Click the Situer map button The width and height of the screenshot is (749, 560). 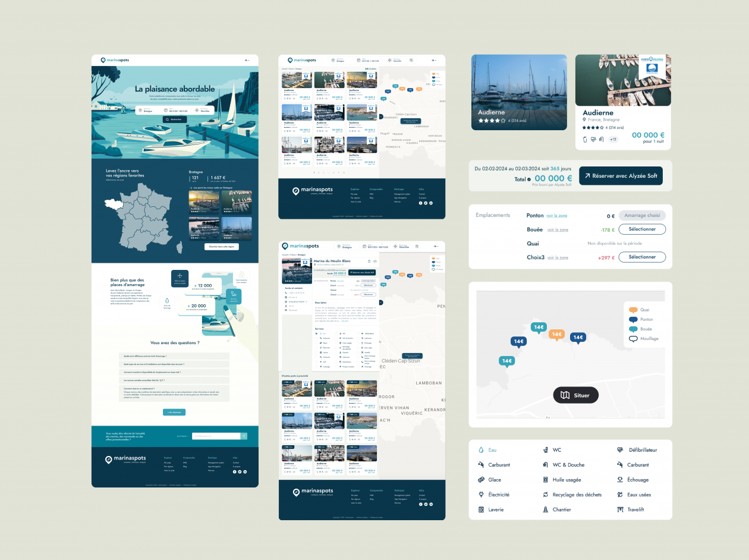[575, 395]
